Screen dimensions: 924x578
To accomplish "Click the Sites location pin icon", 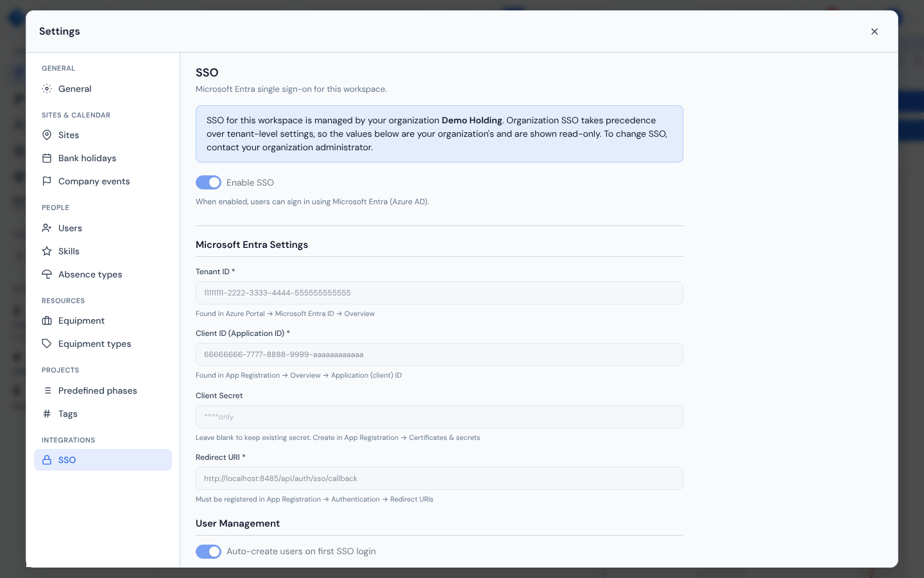I will pos(47,135).
